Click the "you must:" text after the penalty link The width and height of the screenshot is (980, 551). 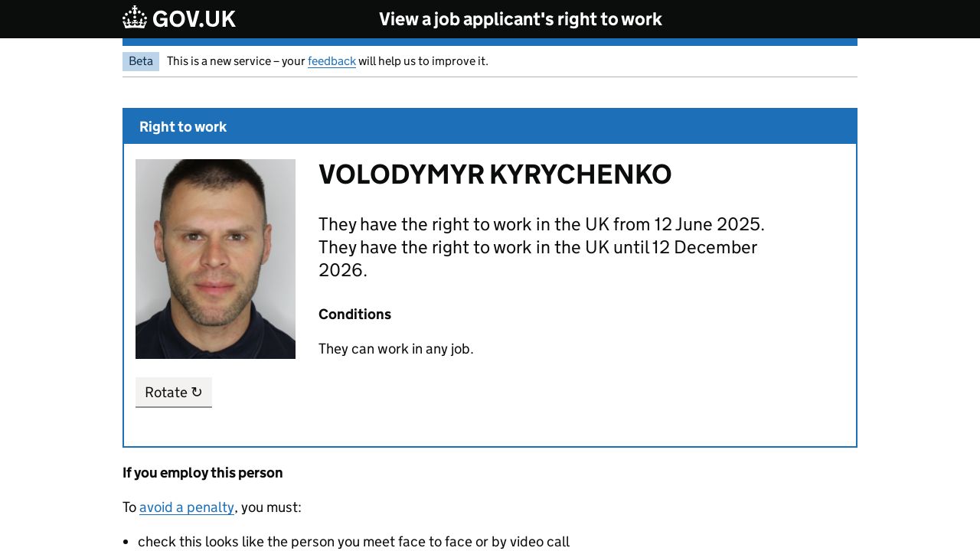(x=271, y=507)
